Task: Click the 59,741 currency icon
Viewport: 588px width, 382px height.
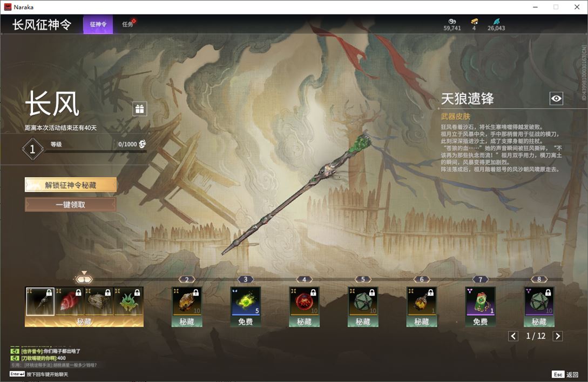Action: coord(452,22)
